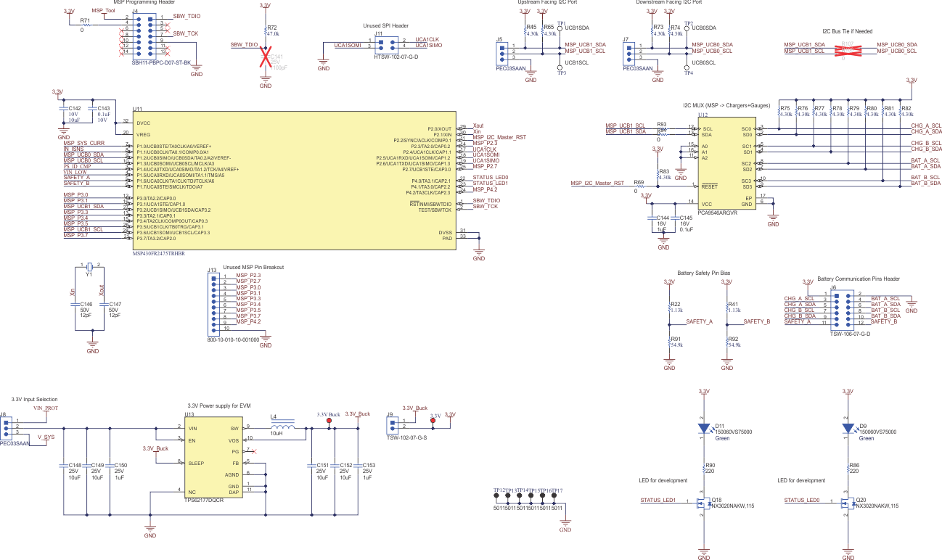Select the R22 1.13k bias resistor

coord(669,307)
